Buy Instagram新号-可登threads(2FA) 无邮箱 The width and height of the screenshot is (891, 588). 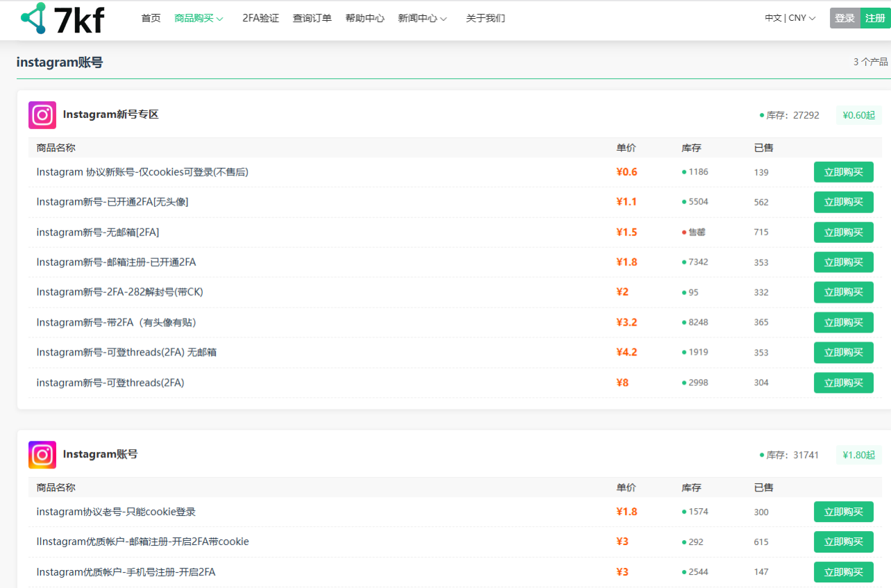843,353
